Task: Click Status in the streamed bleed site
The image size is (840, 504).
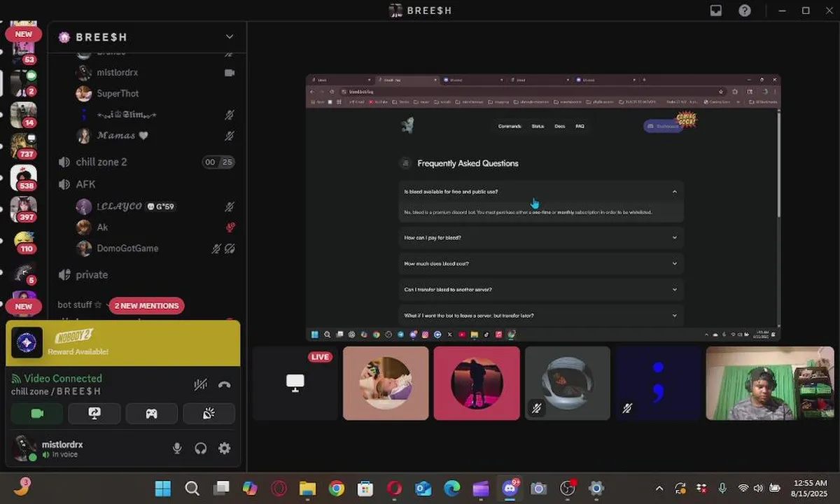Action: pyautogui.click(x=538, y=126)
